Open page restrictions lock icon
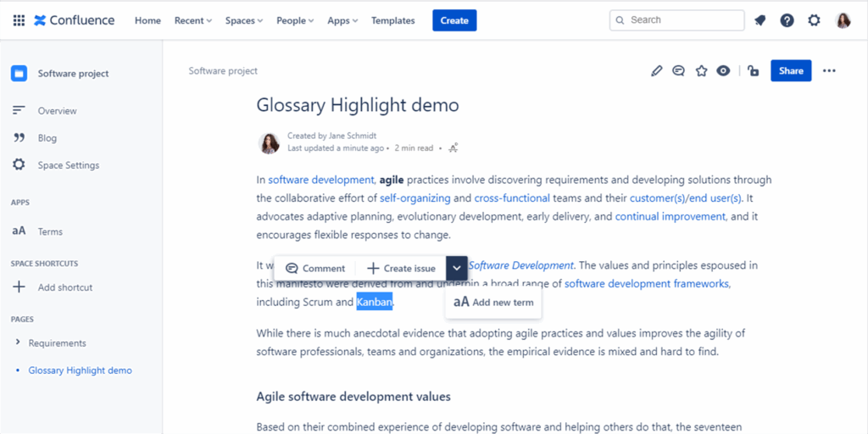This screenshot has height=434, width=868. click(x=753, y=71)
